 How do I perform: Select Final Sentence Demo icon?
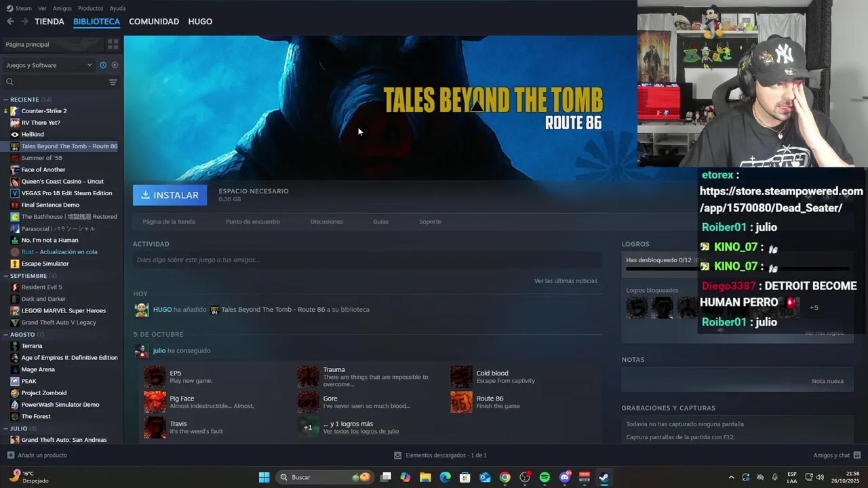tap(14, 205)
